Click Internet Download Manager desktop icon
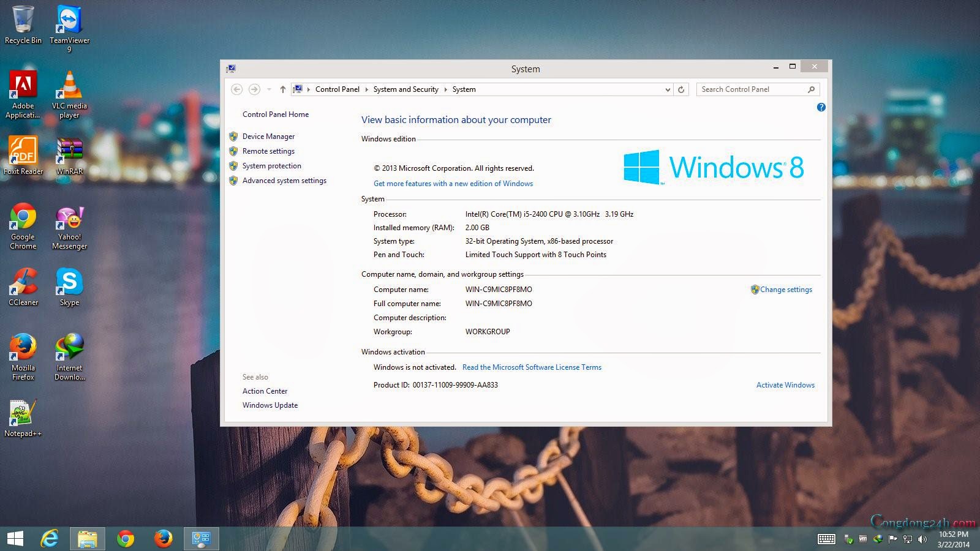This screenshot has width=980, height=551. tap(69, 356)
